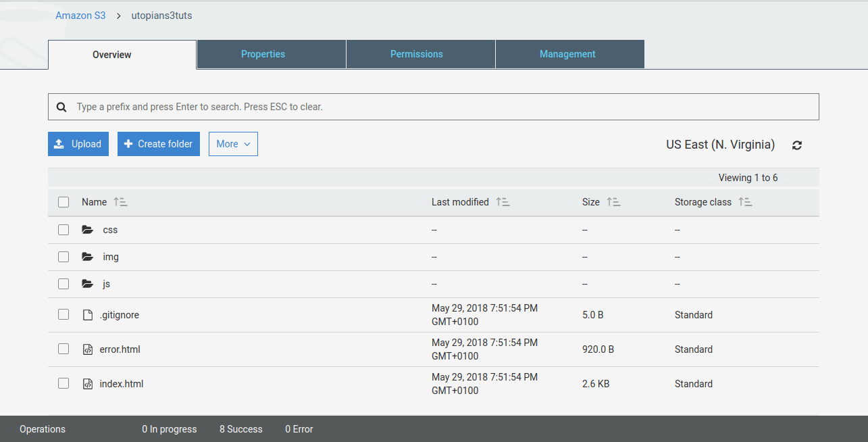Click the index.html file icon
Image resolution: width=868 pixels, height=442 pixels.
pos(87,384)
